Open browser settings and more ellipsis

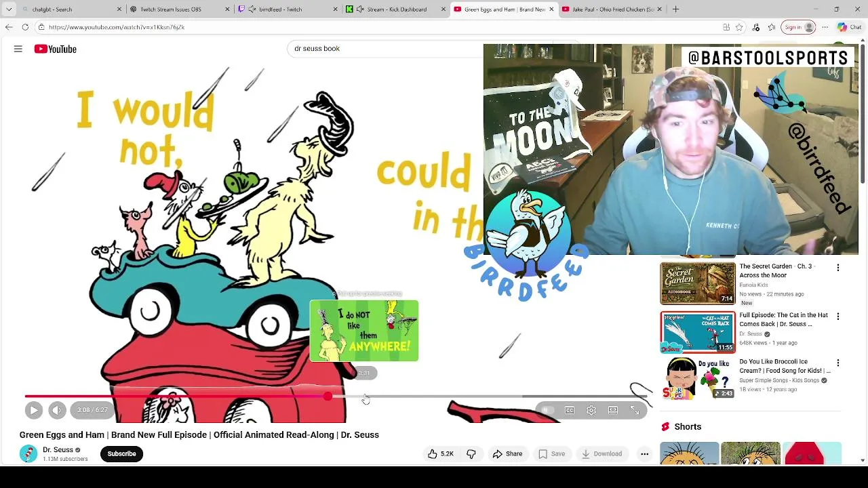tap(825, 27)
